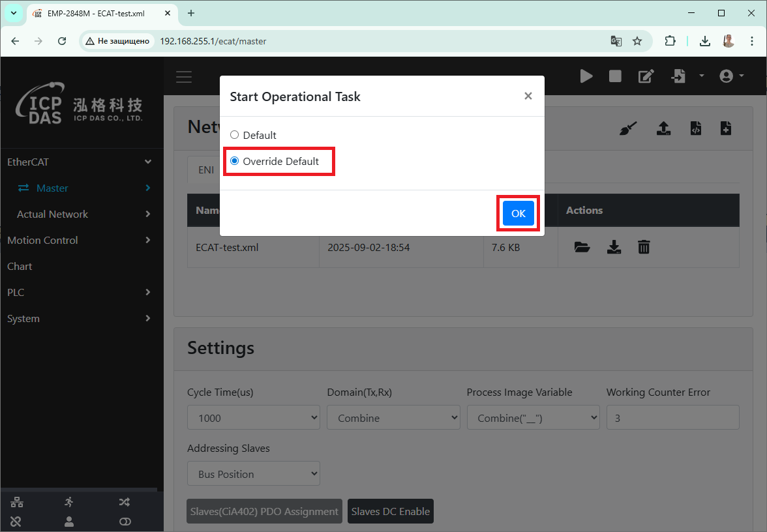Image resolution: width=767 pixels, height=532 pixels.
Task: Click the broom clean-up icon
Action: [628, 128]
